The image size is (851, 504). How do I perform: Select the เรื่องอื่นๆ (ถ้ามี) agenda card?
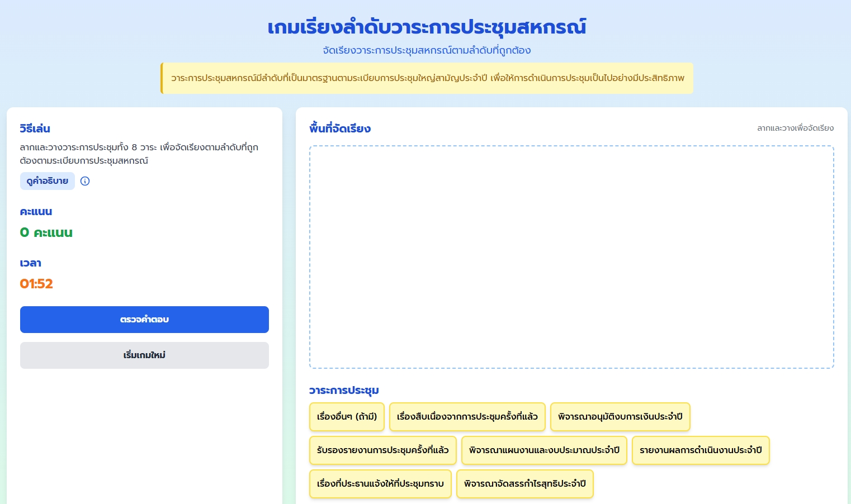[347, 417]
